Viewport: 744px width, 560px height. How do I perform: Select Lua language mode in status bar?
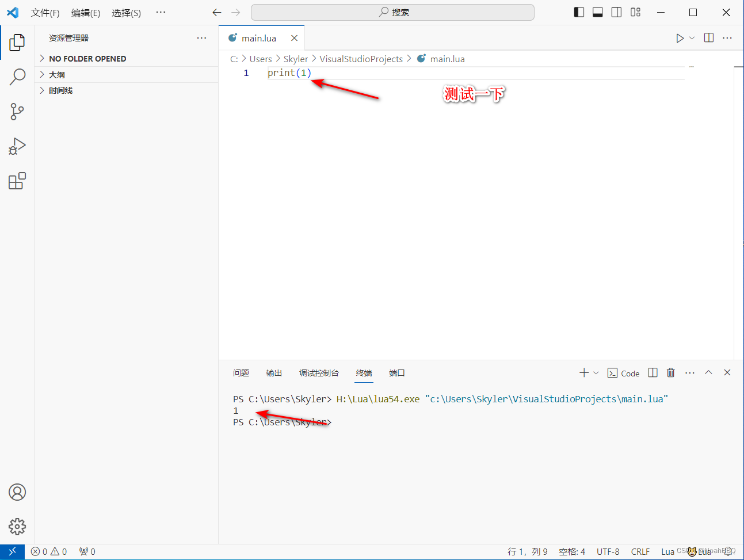coord(667,551)
